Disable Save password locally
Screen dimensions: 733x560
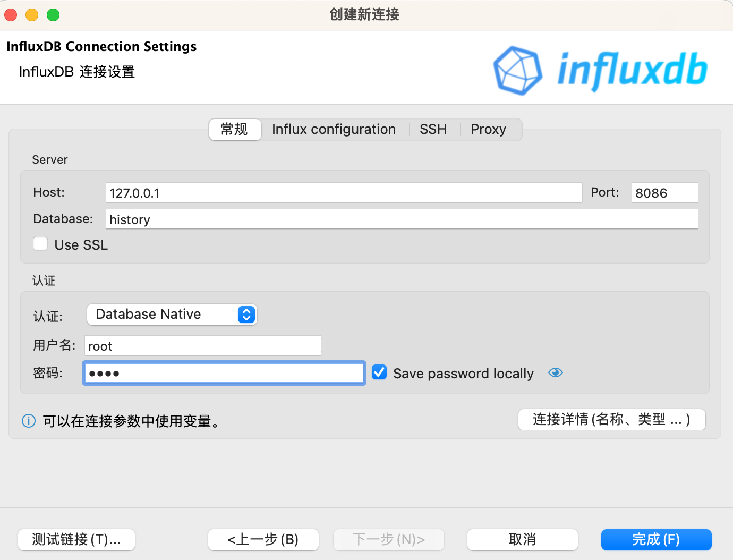pos(379,372)
